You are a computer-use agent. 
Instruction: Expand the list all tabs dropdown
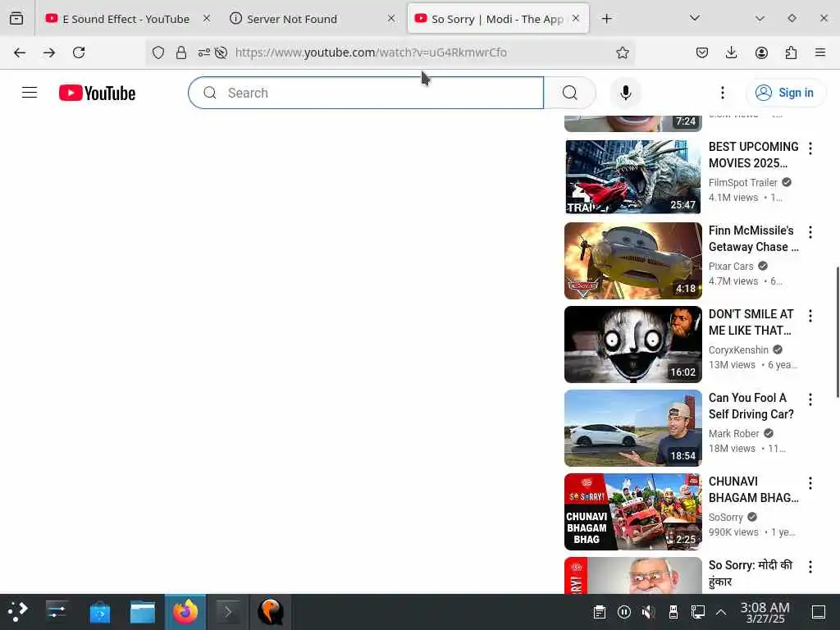click(695, 19)
